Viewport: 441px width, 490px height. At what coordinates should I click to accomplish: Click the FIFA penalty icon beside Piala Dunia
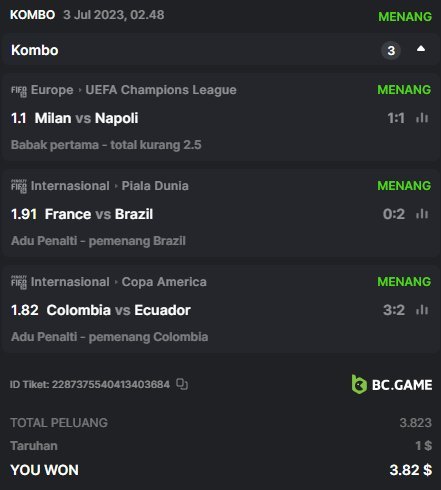(x=19, y=186)
